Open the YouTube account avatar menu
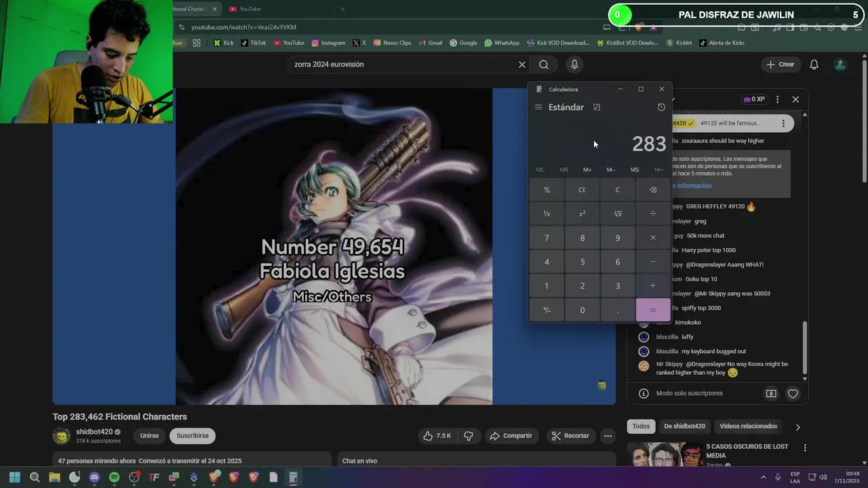Image resolution: width=868 pixels, height=488 pixels. coord(840,64)
